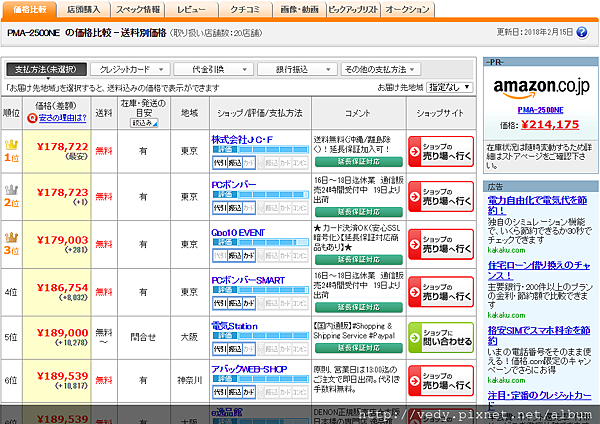
Task: Open the クレジットカード dropdown
Action: point(131,69)
